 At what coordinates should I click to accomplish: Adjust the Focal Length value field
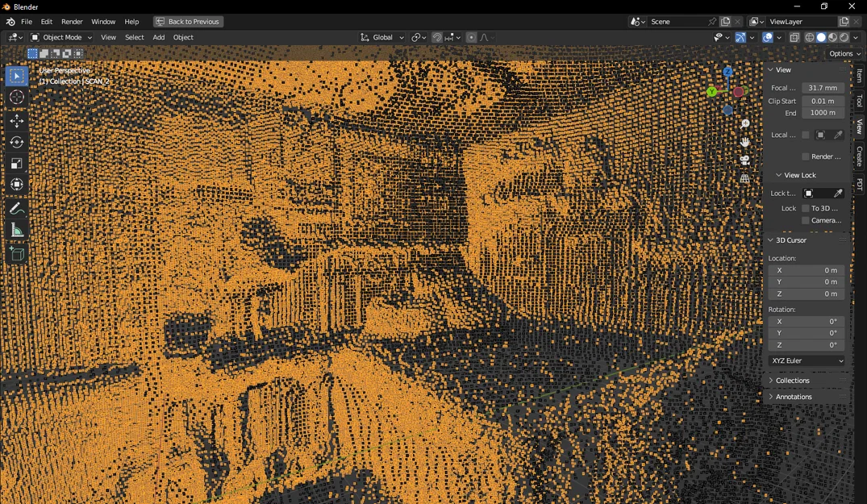tap(823, 88)
